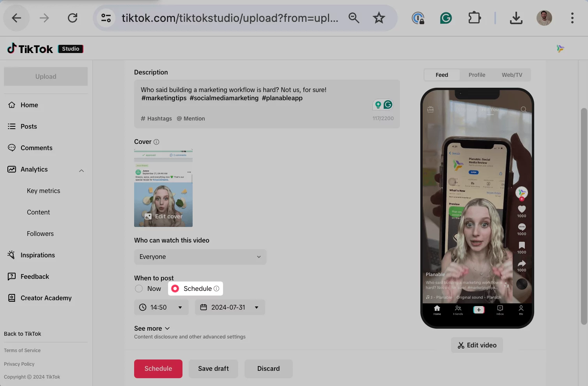588x386 pixels.
Task: Click the red Schedule button
Action: click(158, 369)
